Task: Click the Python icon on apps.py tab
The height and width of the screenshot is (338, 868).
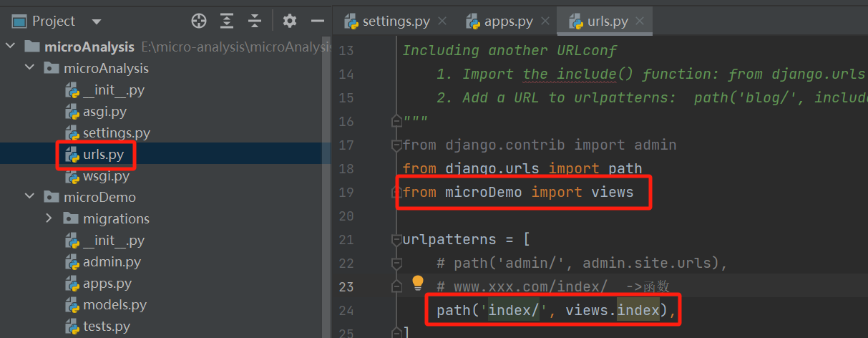Action: [x=473, y=21]
